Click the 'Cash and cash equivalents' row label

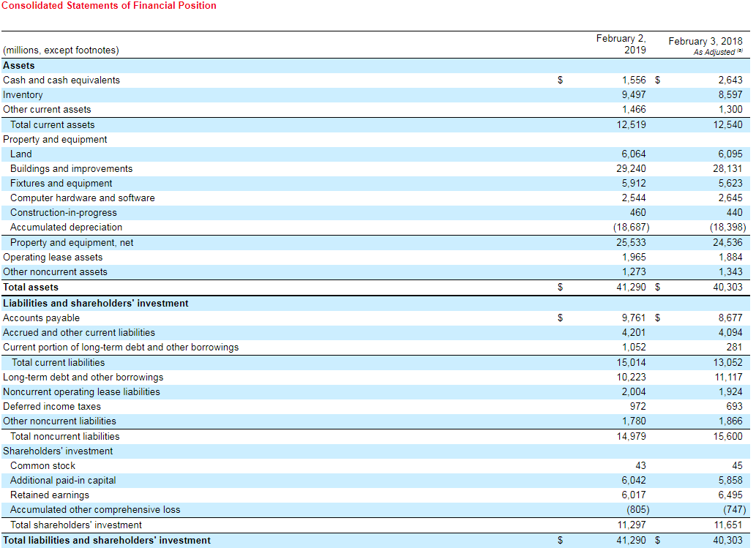[61, 80]
